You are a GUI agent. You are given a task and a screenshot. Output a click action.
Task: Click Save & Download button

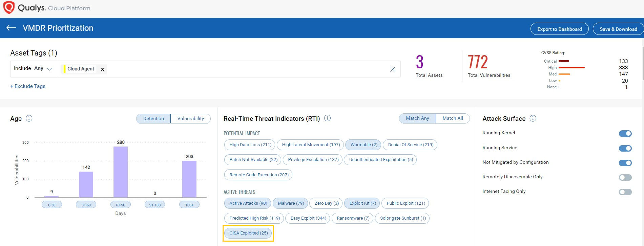(x=618, y=29)
